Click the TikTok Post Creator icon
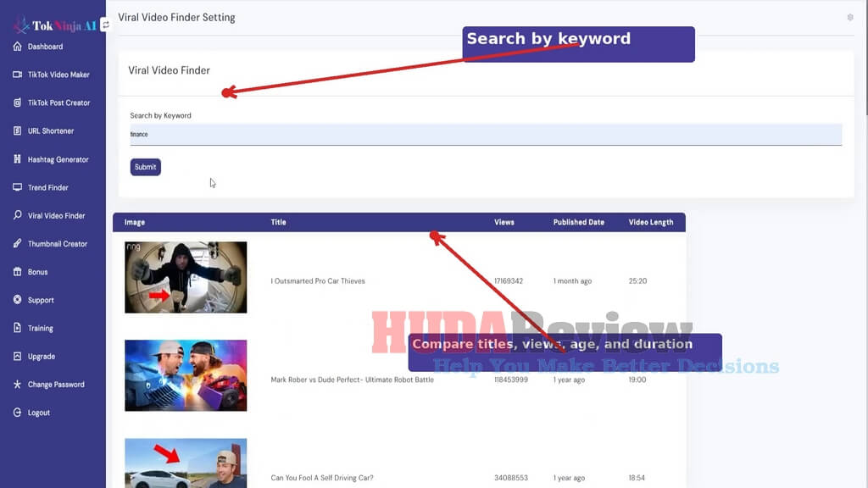Viewport: 868px width, 488px height. point(17,103)
